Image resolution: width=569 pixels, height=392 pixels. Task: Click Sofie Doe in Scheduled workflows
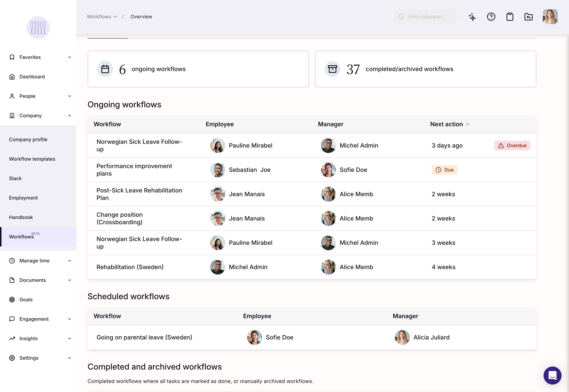pos(279,337)
